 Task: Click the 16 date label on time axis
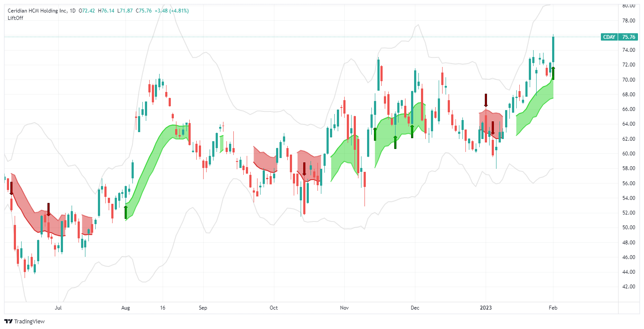click(162, 308)
